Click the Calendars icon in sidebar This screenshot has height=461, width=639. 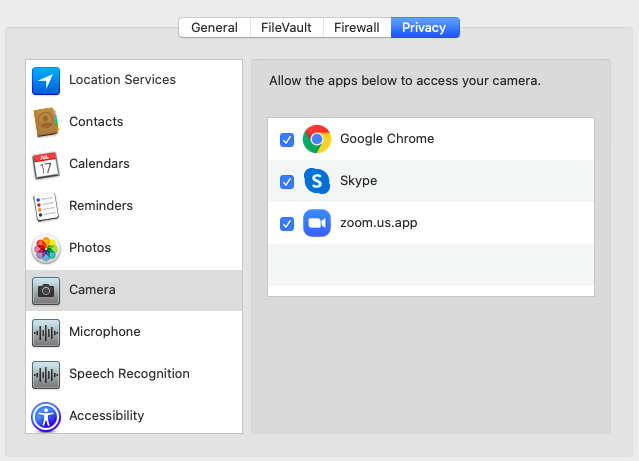(47, 164)
